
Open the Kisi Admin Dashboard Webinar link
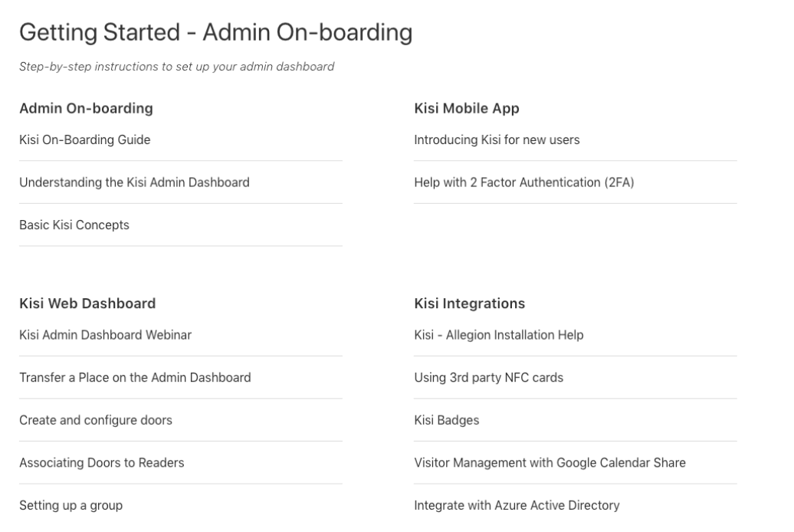coord(105,335)
